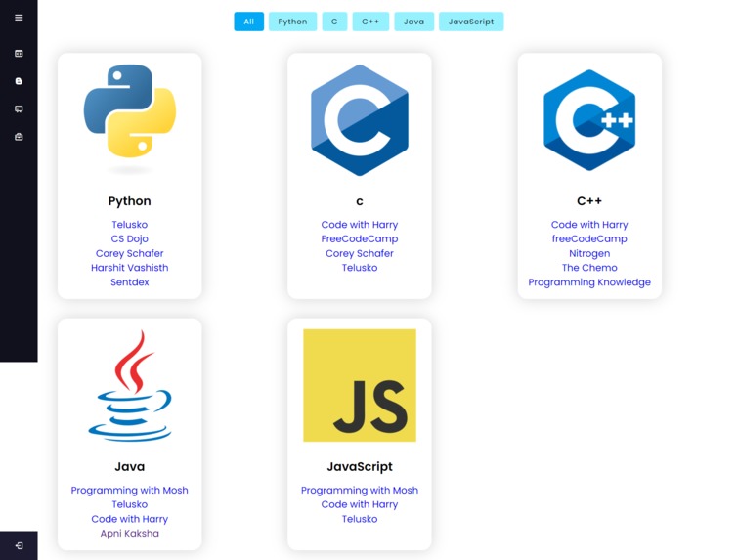Open Telusko link under Python

130,225
